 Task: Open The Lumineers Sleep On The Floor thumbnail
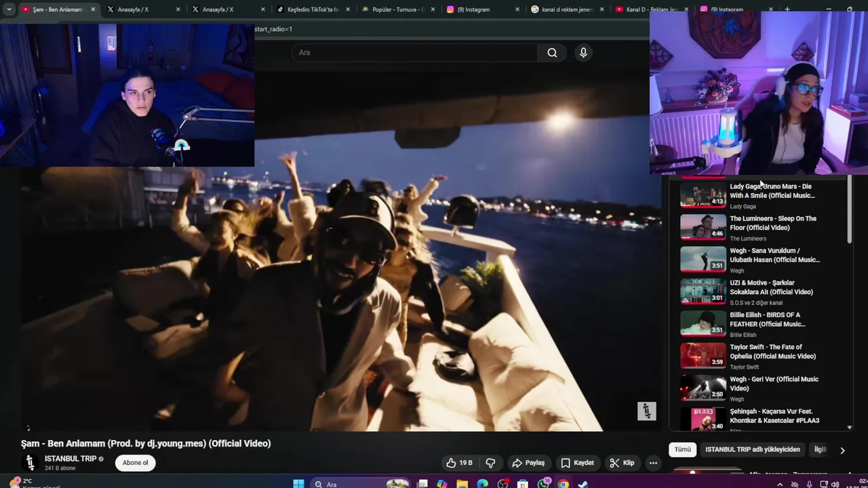pyautogui.click(x=703, y=227)
